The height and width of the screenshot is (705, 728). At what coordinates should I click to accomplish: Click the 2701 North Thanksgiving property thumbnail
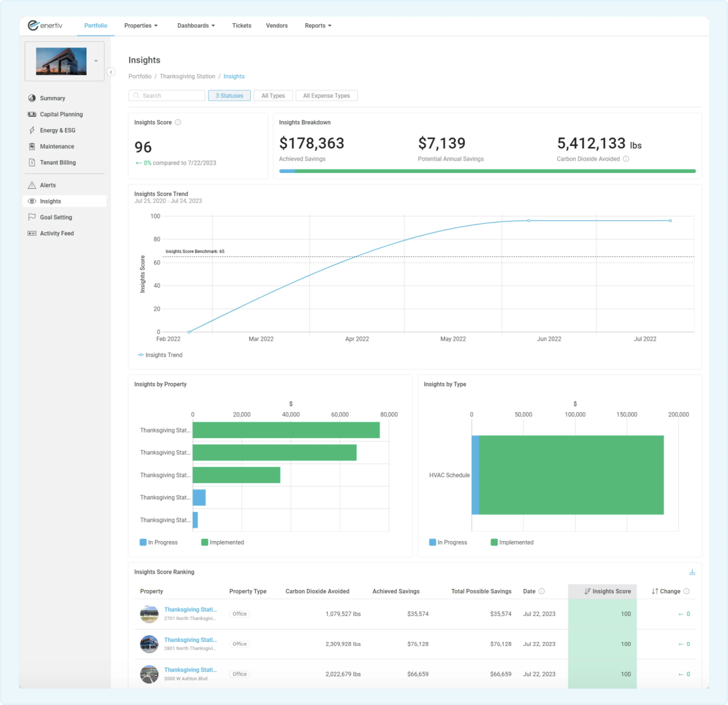coord(149,614)
